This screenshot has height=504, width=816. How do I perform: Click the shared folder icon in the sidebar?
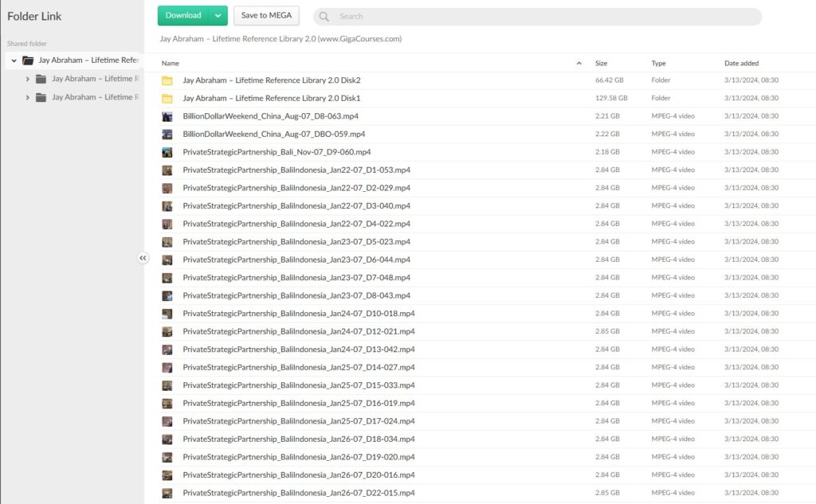click(x=29, y=60)
